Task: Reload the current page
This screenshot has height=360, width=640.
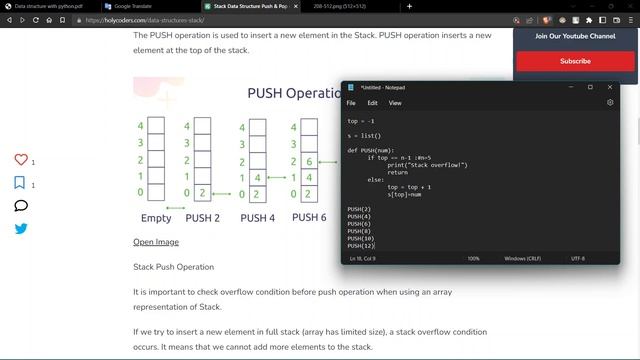Action: click(x=36, y=20)
